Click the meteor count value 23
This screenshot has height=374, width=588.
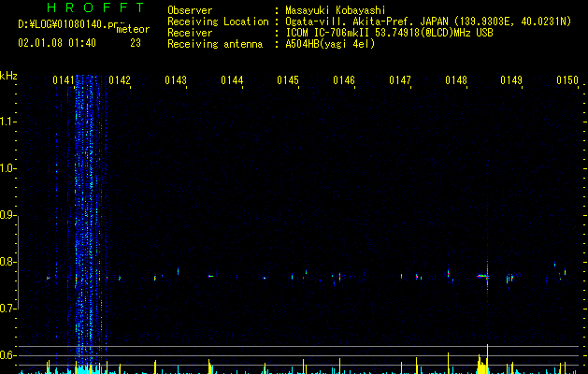click(136, 43)
